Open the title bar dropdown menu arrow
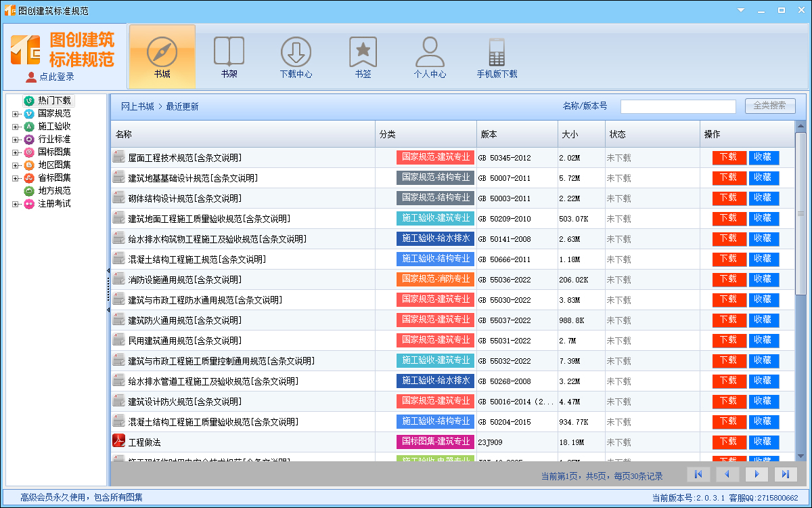The width and height of the screenshot is (812, 508). pyautogui.click(x=741, y=11)
